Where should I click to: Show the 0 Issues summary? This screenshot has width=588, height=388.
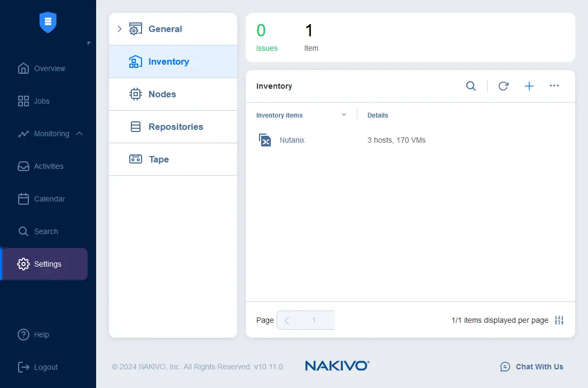(266, 37)
